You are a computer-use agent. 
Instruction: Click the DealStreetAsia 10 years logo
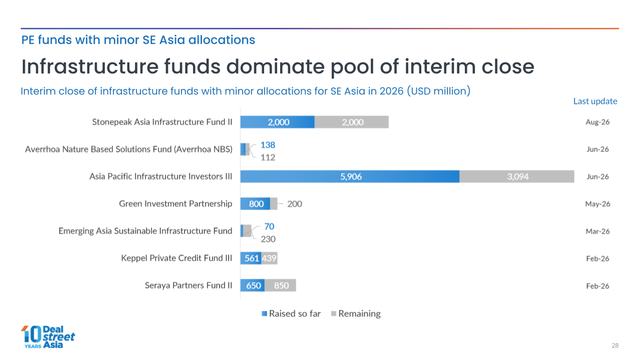[48, 337]
